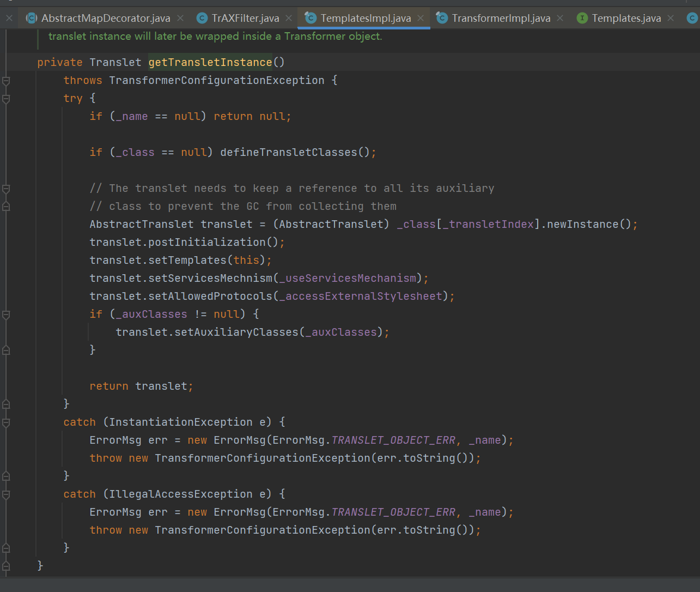Viewport: 700px width, 592px height.
Task: Close the TemplatesImpl.java tab
Action: [x=421, y=18]
